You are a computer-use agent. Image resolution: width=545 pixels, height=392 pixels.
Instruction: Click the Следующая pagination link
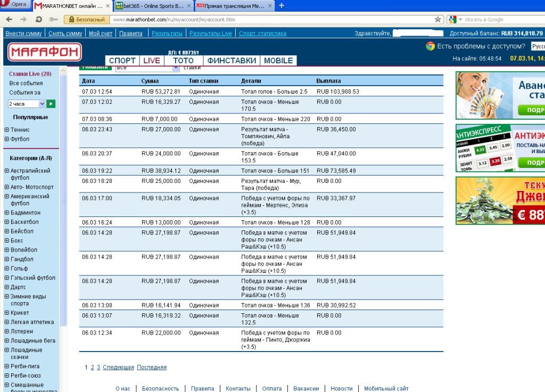pyautogui.click(x=118, y=367)
